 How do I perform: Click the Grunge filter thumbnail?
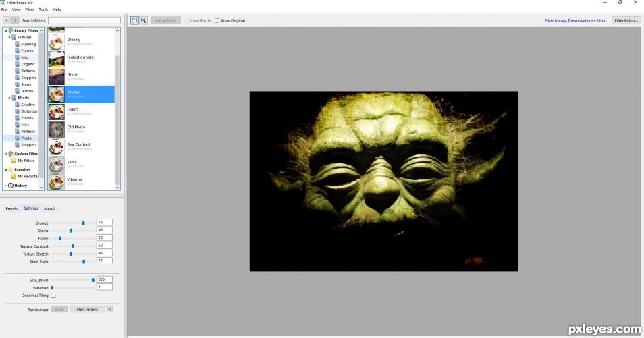[56, 94]
